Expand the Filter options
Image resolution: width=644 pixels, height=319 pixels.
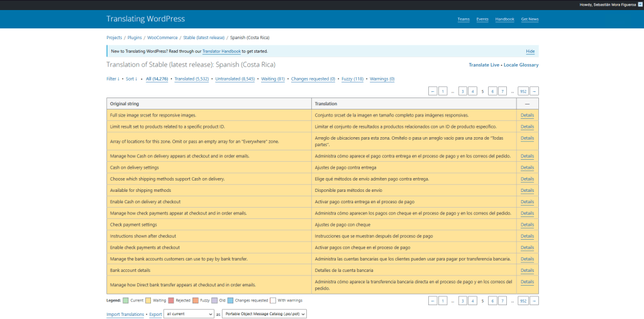113,79
